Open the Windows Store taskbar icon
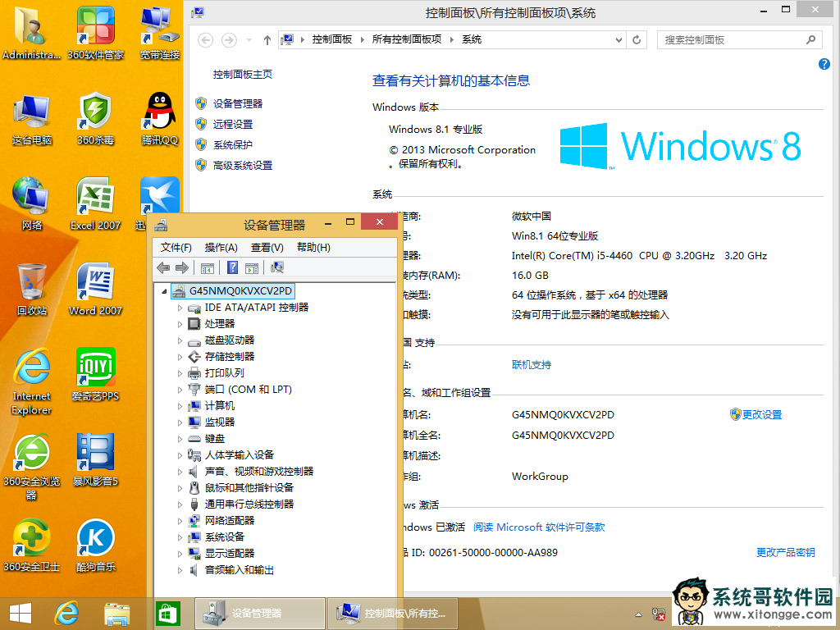The width and height of the screenshot is (840, 630). [x=167, y=614]
